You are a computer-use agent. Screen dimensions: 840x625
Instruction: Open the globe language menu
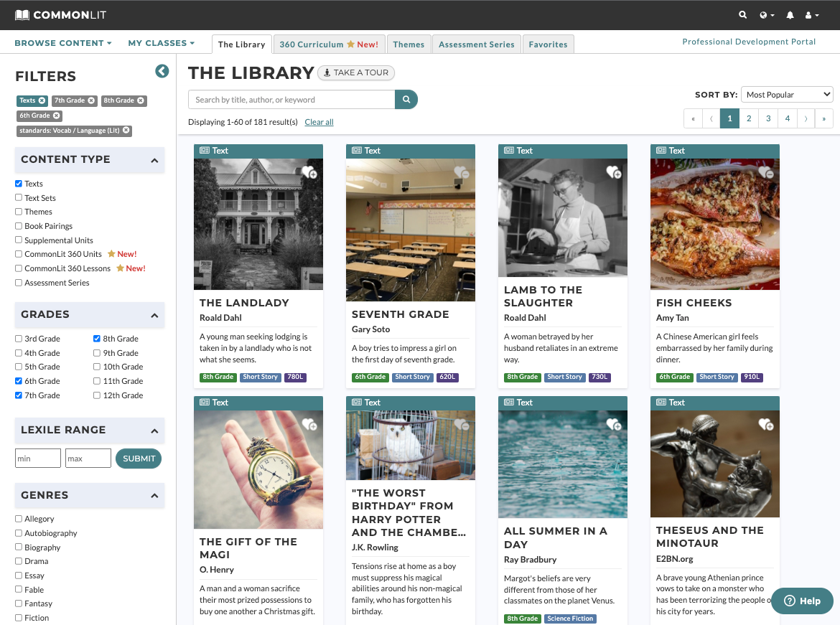(x=767, y=15)
